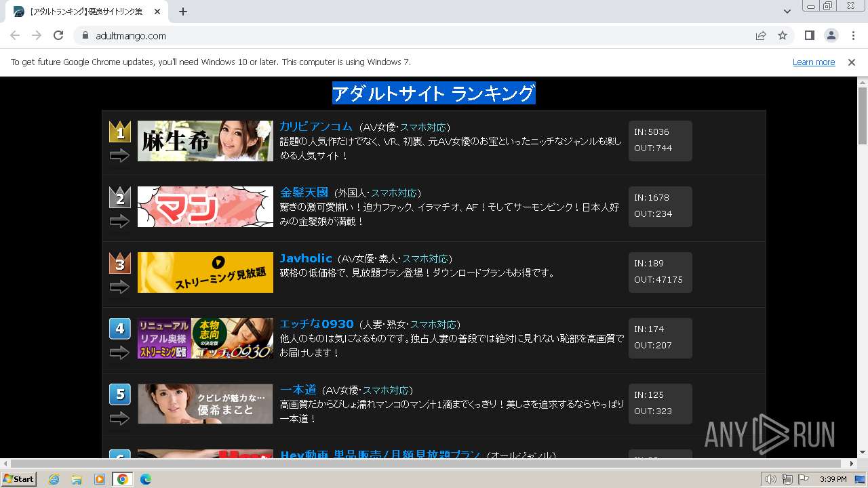
Task: Click the gold rank 1 crown icon
Action: click(x=120, y=131)
